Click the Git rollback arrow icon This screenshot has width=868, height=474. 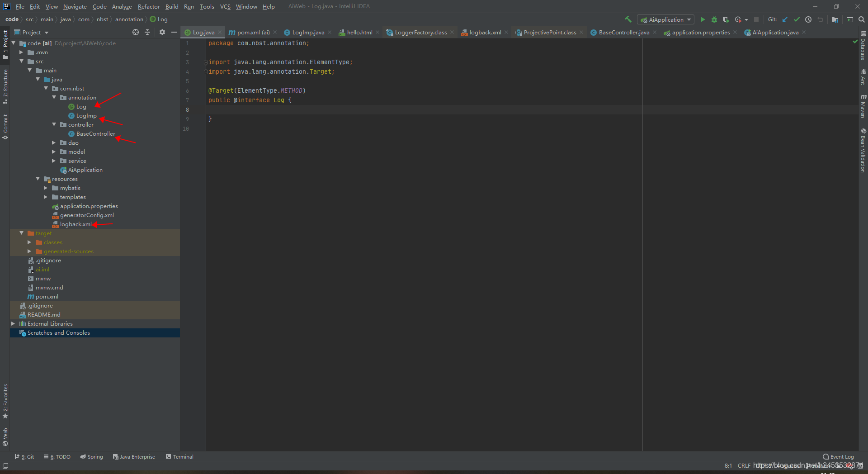click(x=820, y=19)
